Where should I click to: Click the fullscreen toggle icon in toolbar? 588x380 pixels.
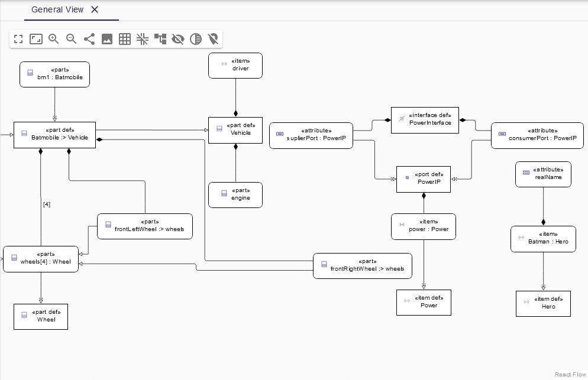[18, 39]
